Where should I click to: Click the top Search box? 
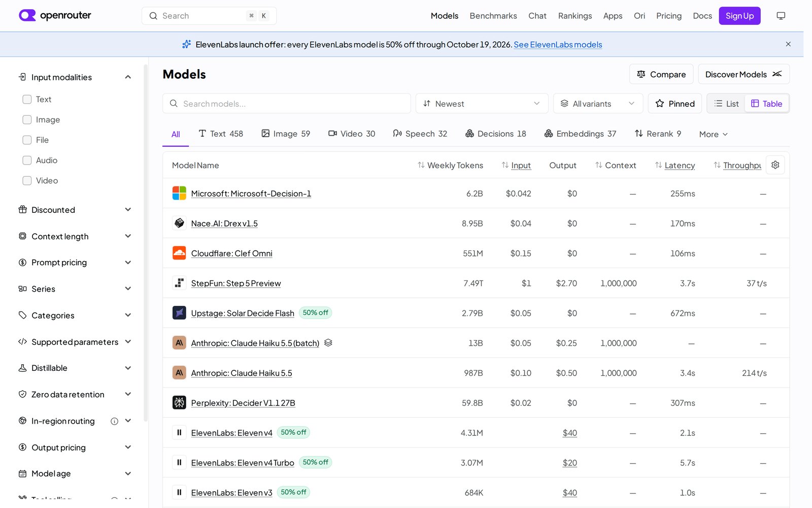[209, 16]
